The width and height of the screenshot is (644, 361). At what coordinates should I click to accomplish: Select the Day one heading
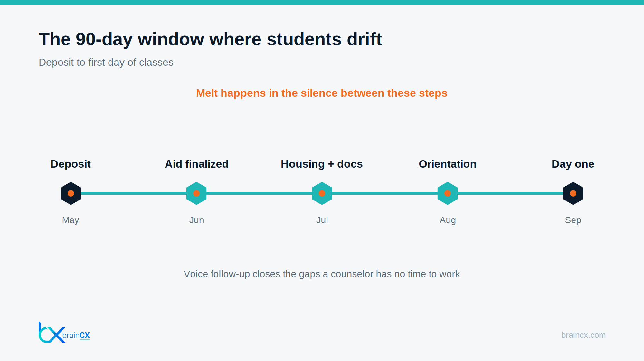coord(573,164)
